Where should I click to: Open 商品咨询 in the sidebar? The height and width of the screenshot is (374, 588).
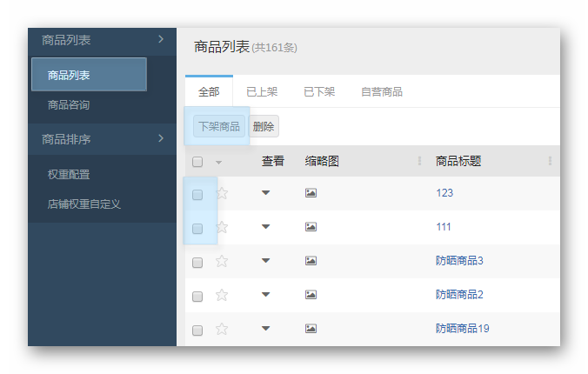[x=69, y=104]
